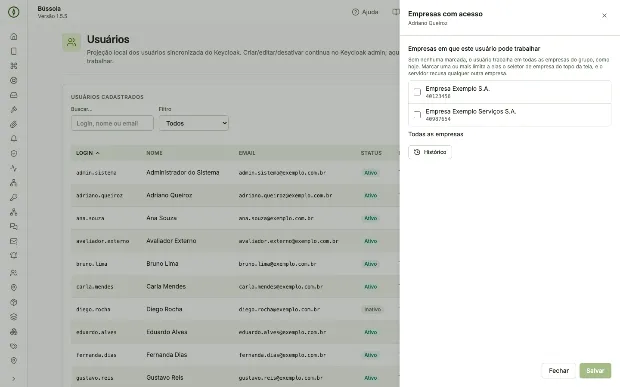Open the Home icon in the sidebar
Screen dimensions: 620x387
(14, 36)
